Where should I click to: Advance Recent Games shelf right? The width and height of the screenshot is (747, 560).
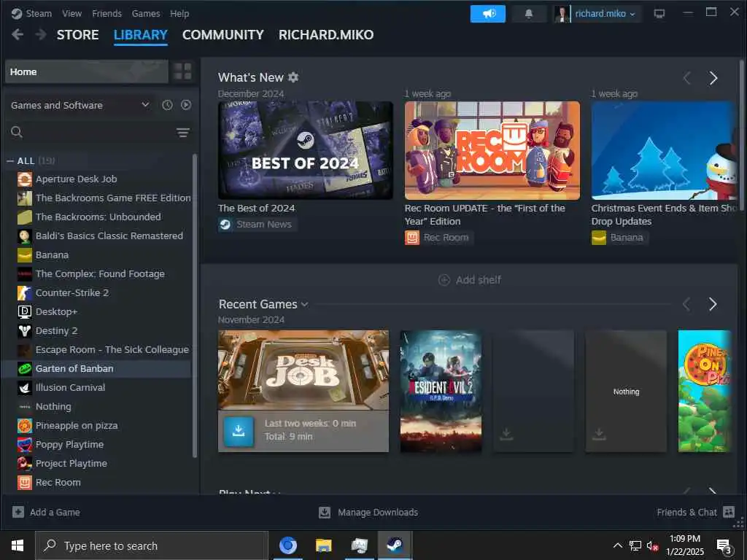712,304
